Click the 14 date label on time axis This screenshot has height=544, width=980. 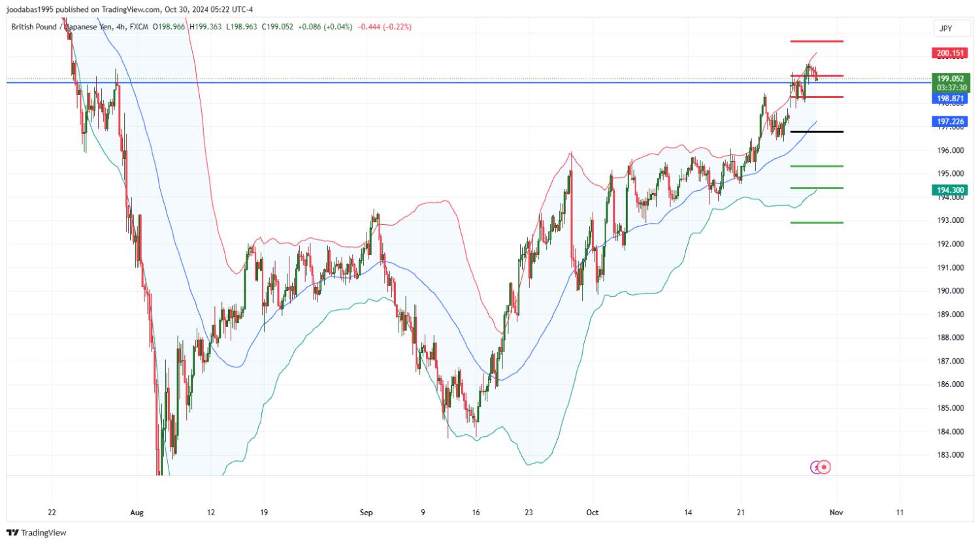click(x=688, y=513)
